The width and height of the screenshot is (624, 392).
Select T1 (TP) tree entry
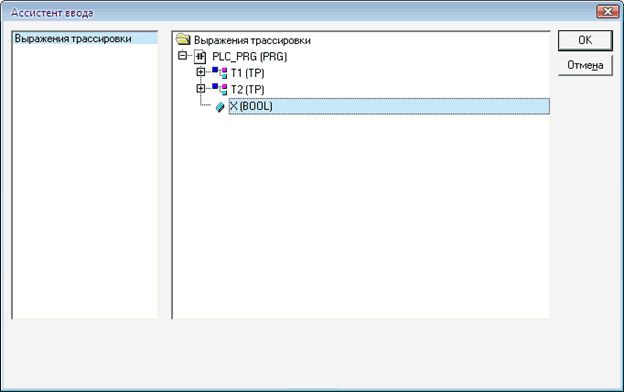tap(247, 73)
